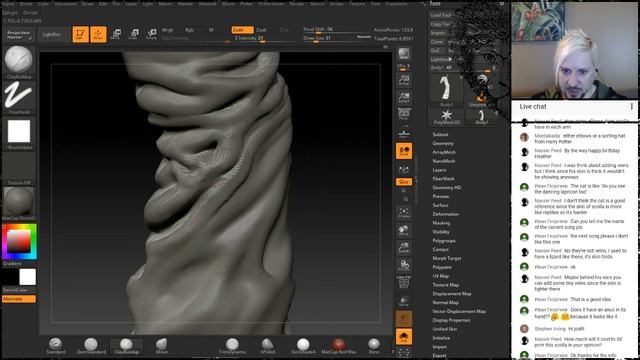Open the LightBox button

pos(52,35)
